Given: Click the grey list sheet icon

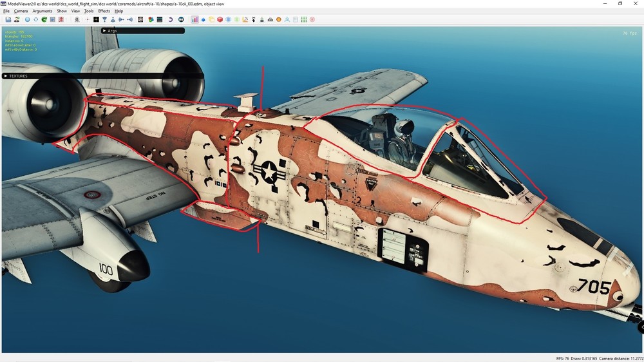Looking at the screenshot, I should (x=296, y=19).
